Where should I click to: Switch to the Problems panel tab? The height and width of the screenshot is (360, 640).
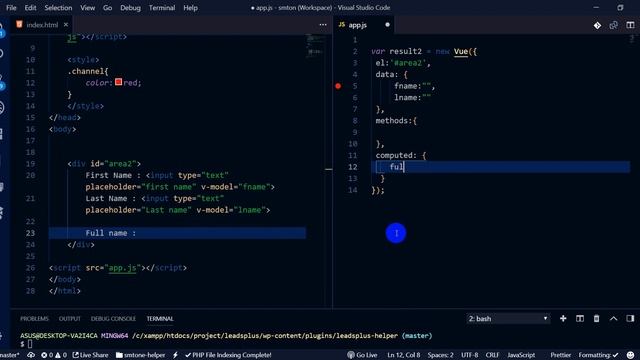[x=34, y=319]
